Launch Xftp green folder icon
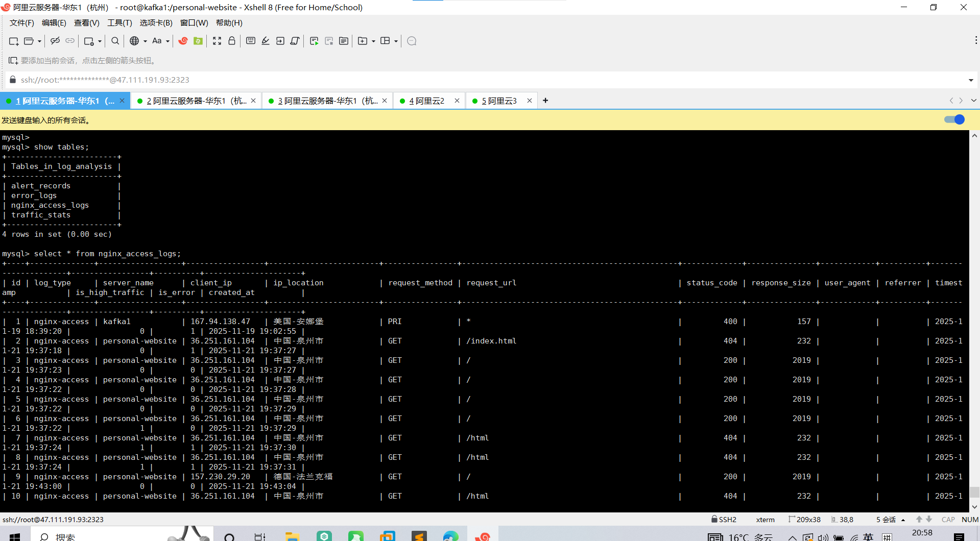The height and width of the screenshot is (541, 980). pyautogui.click(x=198, y=41)
